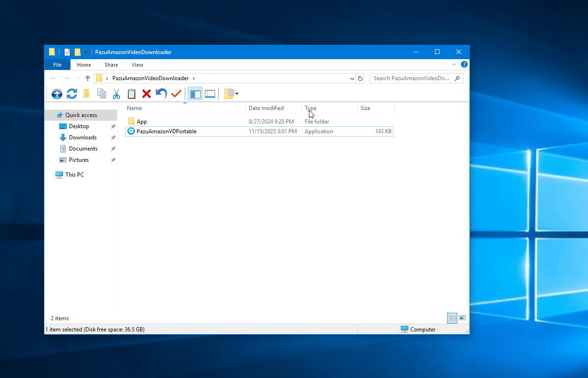Select Quick access in the navigation pane
This screenshot has height=378, width=588.
(81, 115)
